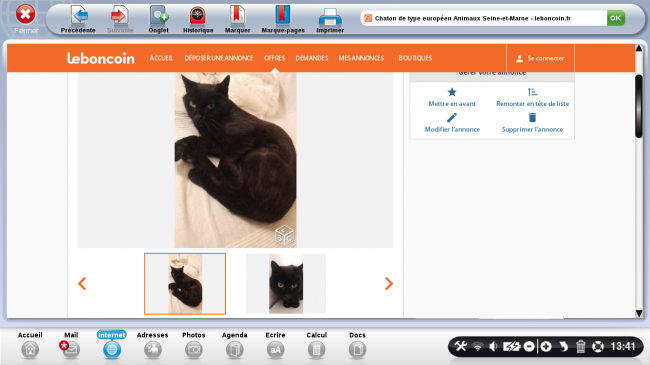Print page with Imprimer icon

[330, 17]
